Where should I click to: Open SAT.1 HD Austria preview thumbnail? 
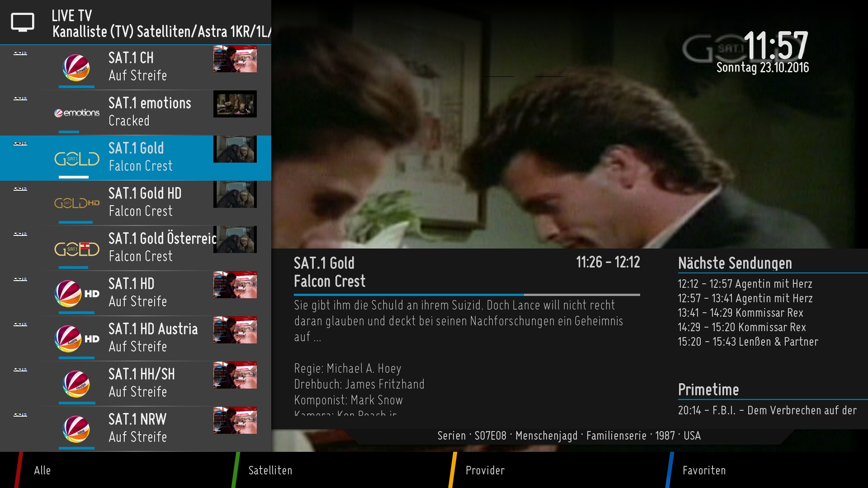pos(235,330)
